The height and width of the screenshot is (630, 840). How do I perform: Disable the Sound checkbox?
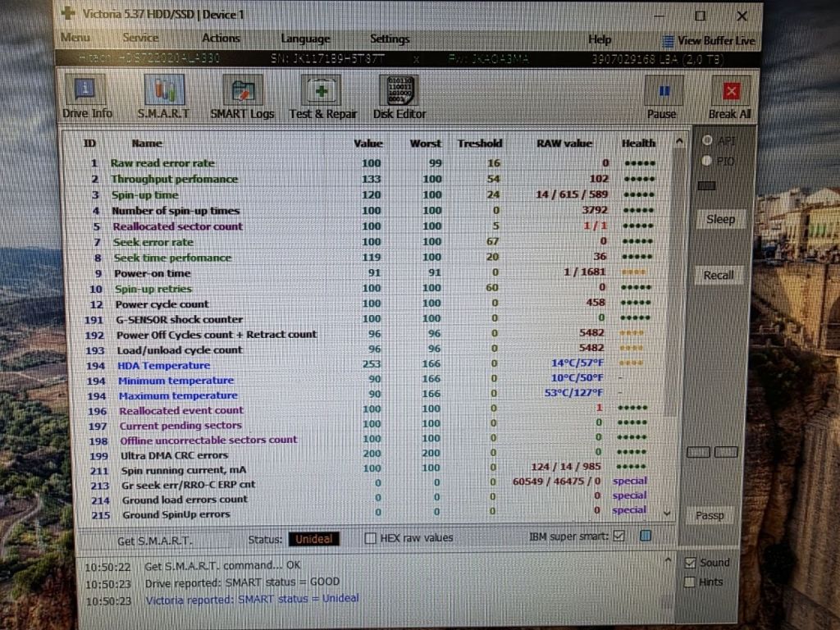pos(690,563)
